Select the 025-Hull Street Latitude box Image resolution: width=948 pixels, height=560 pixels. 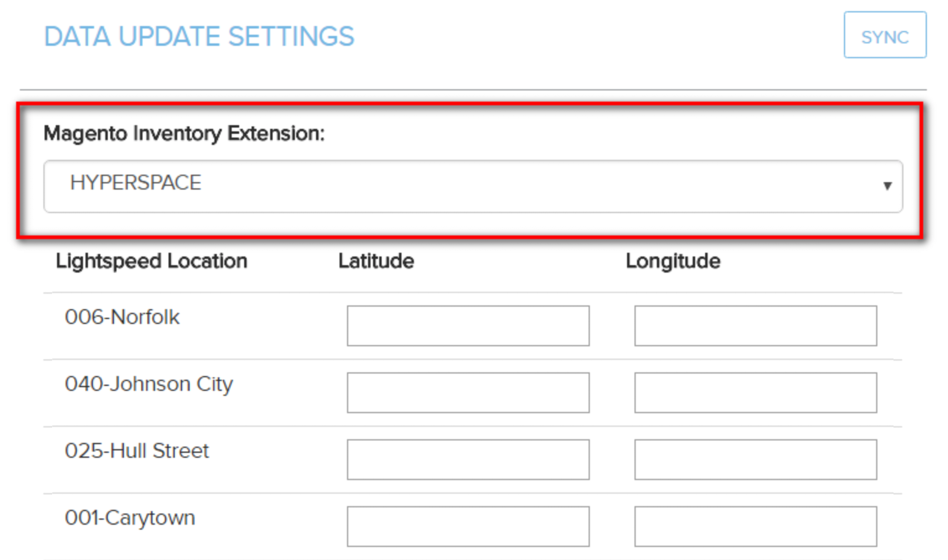pyautogui.click(x=468, y=460)
